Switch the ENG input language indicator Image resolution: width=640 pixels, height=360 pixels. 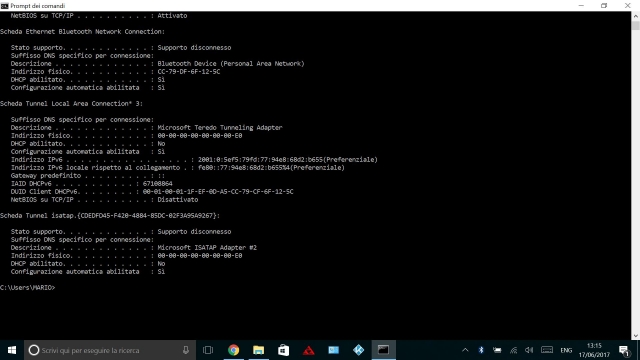point(566,351)
